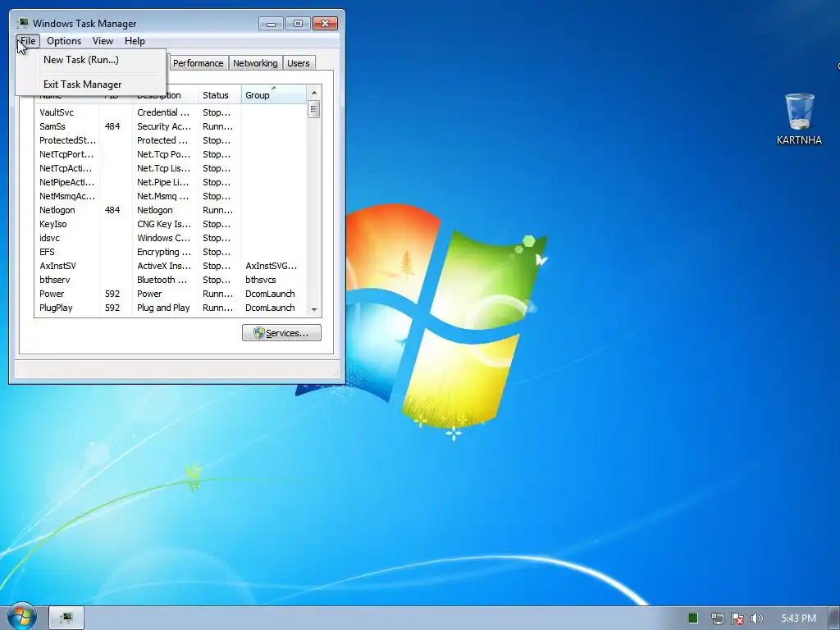This screenshot has height=630, width=840.
Task: Open the network status tray icon
Action: tap(717, 619)
